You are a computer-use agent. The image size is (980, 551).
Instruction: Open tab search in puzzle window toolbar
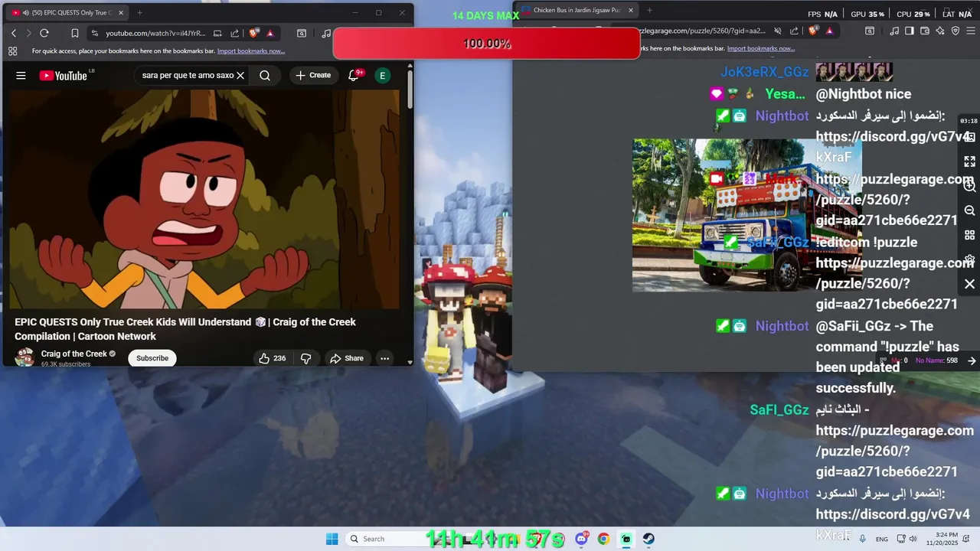point(870,31)
